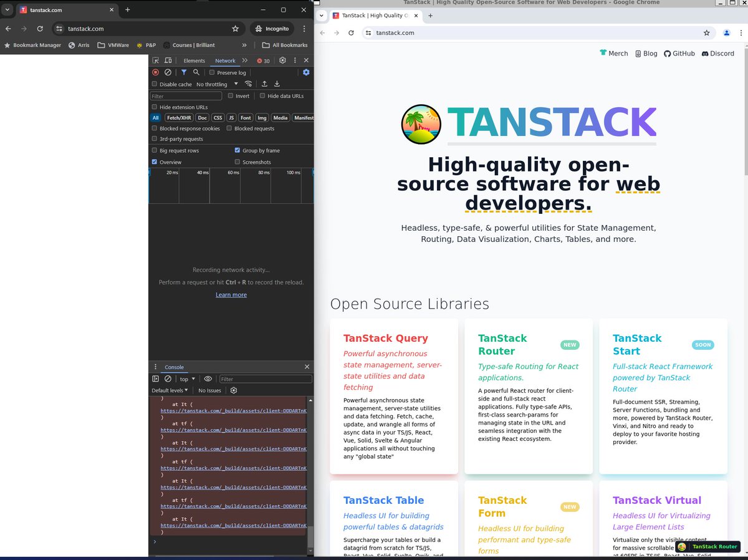Click the console Filter input field
The height and width of the screenshot is (560, 748).
point(266,379)
